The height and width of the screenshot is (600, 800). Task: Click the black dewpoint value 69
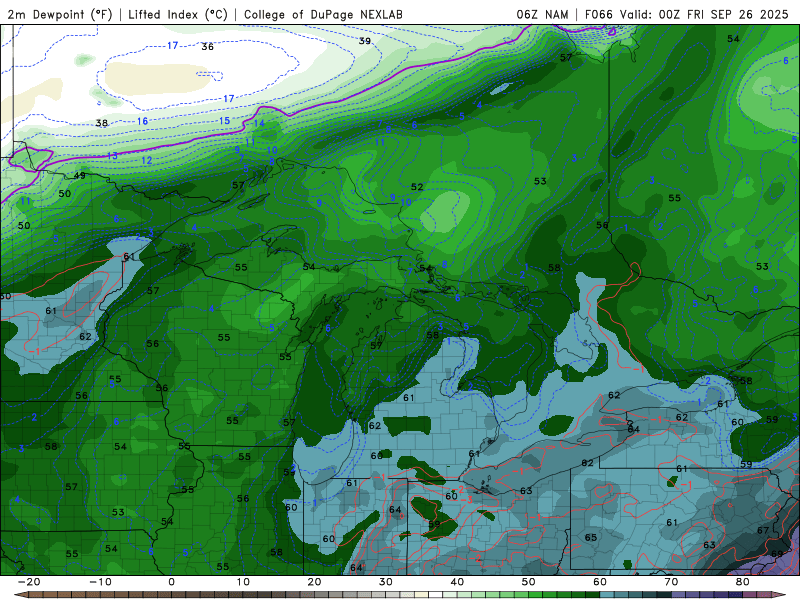[x=777, y=554]
